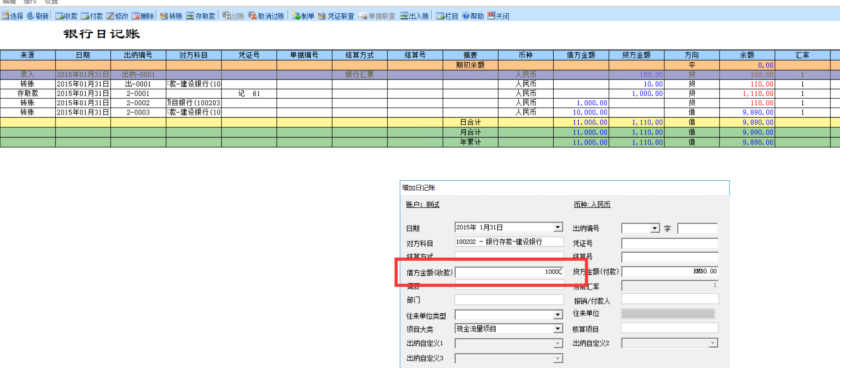Click 取消过账 in the toolbar
This screenshot has height=368, width=841.
267,16
